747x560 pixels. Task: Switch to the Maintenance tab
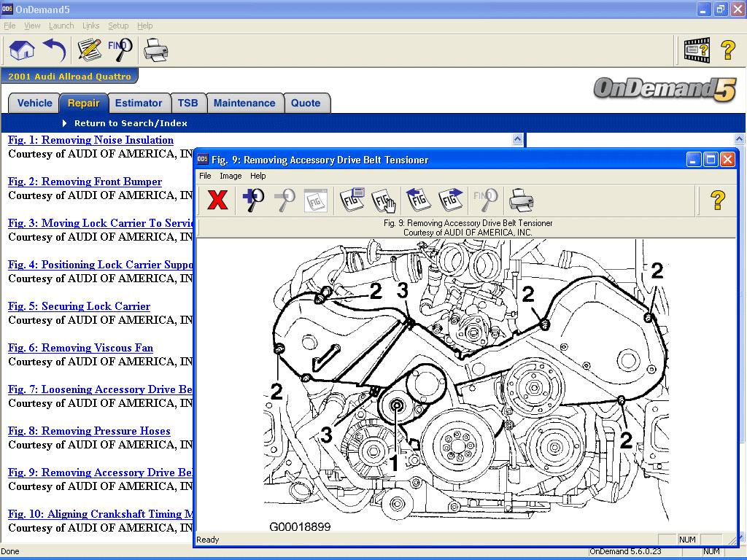(244, 104)
